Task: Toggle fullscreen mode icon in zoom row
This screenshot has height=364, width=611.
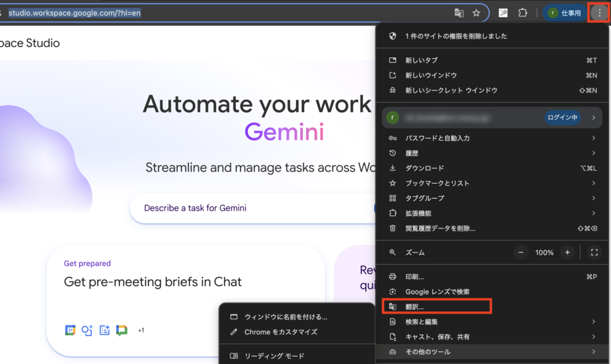Action: point(594,252)
